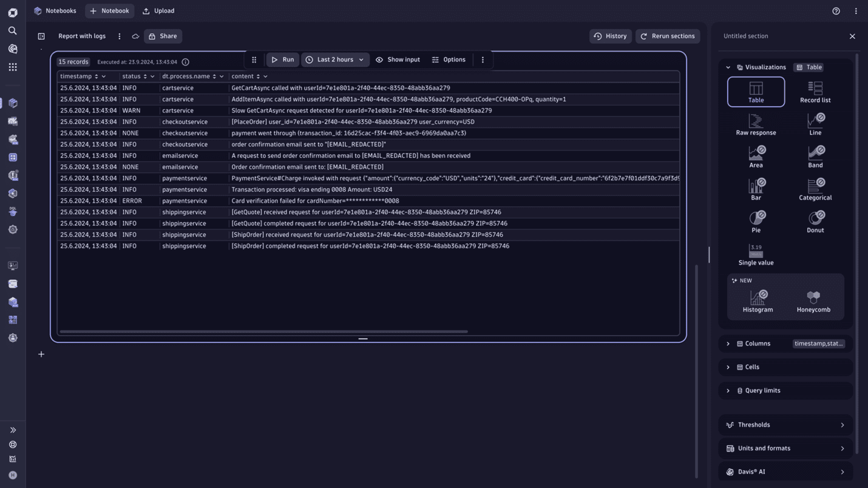Click Rerun sections button
Image resolution: width=868 pixels, height=488 pixels.
pos(668,36)
